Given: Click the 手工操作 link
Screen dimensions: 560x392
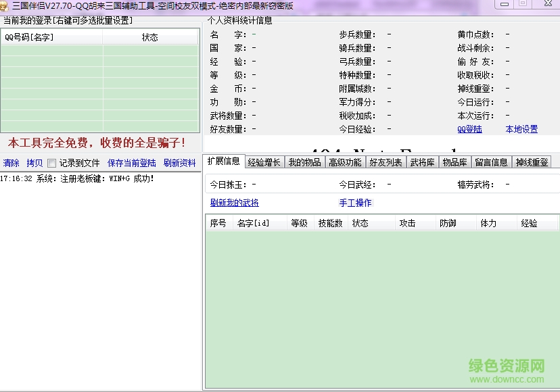Looking at the screenshot, I should click(x=355, y=203).
